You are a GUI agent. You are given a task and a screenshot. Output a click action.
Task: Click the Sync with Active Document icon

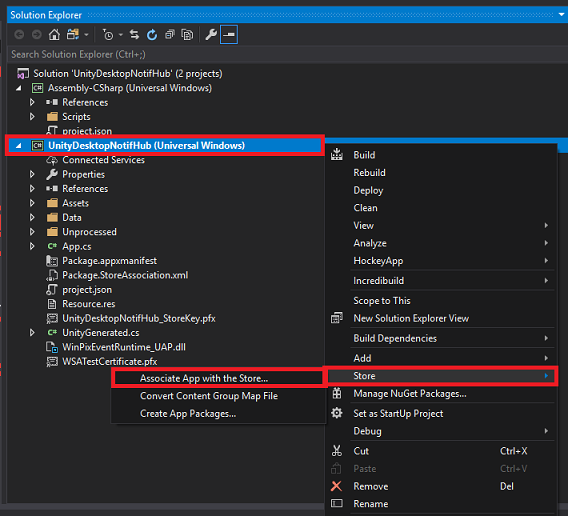[134, 35]
